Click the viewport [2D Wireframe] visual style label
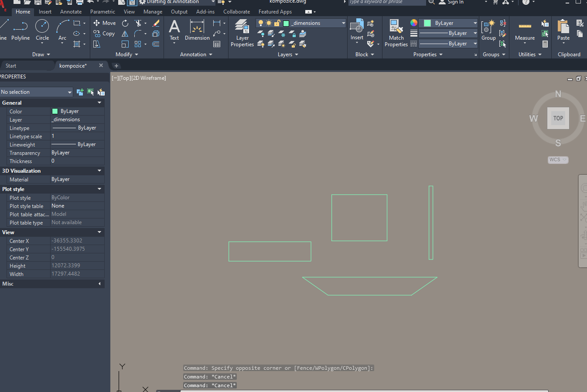The width and height of the screenshot is (587, 392). tap(149, 78)
